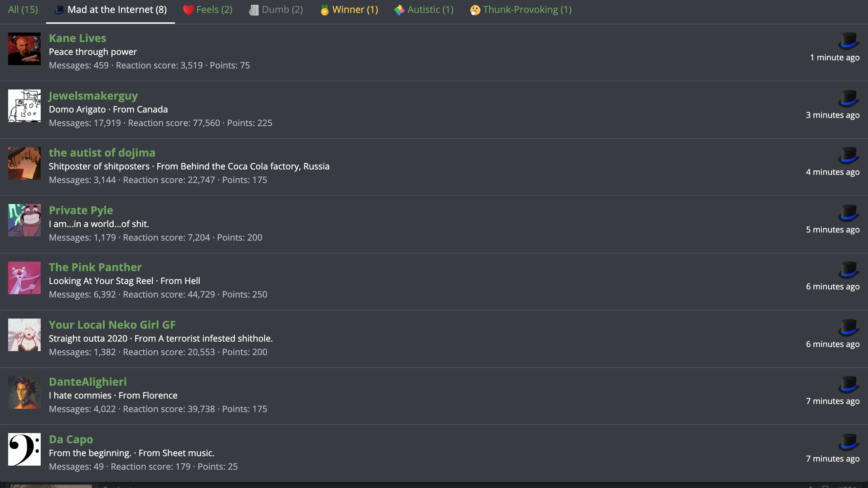Screen dimensions: 868x488
Task: Click the red heart icon in the Feels tab
Action: pos(188,10)
